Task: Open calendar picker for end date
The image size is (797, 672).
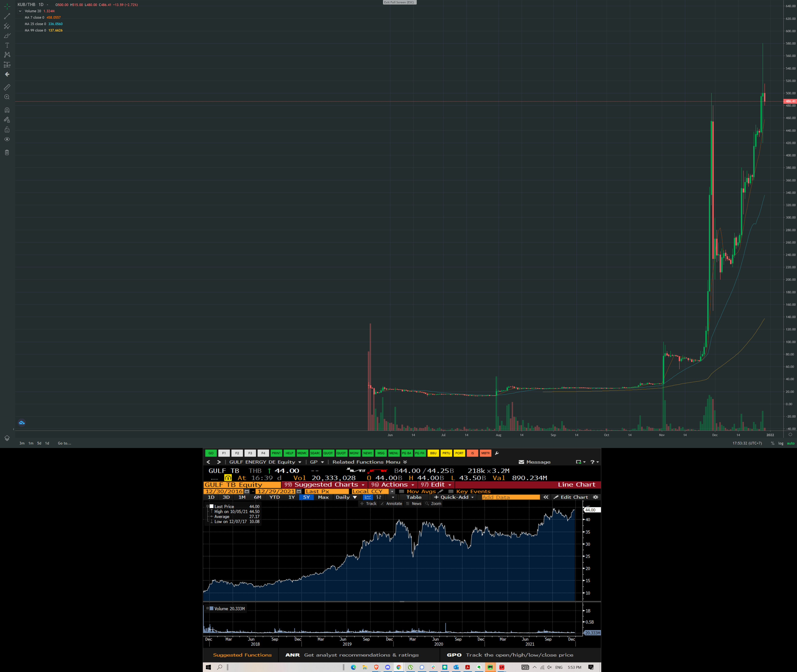Action: click(299, 491)
